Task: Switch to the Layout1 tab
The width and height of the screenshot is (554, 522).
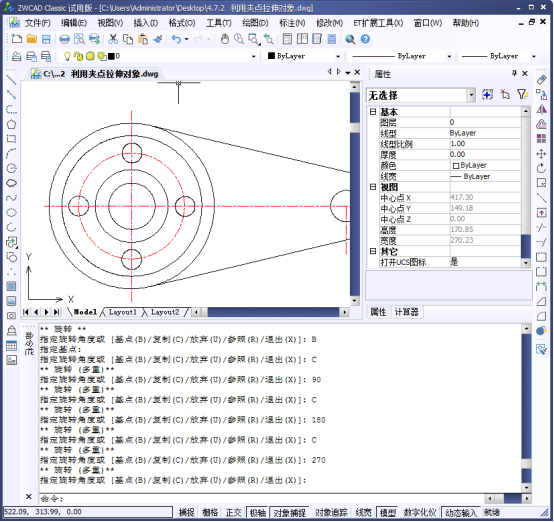Action: [122, 312]
